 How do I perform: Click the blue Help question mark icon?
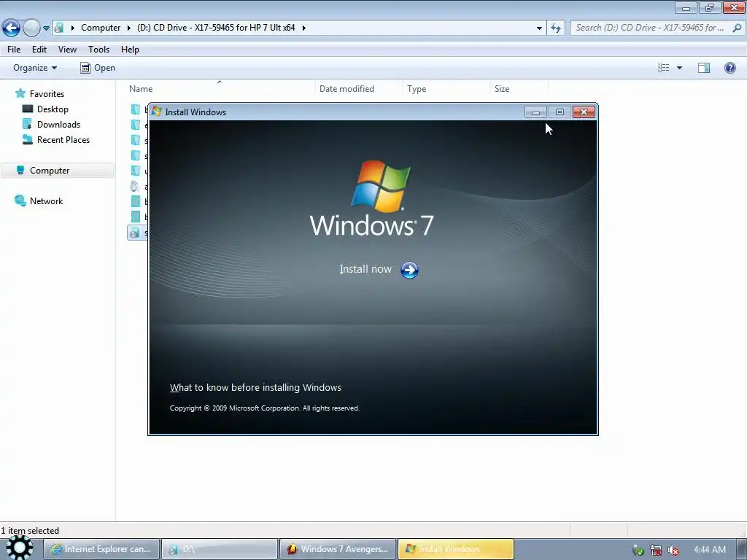(729, 68)
